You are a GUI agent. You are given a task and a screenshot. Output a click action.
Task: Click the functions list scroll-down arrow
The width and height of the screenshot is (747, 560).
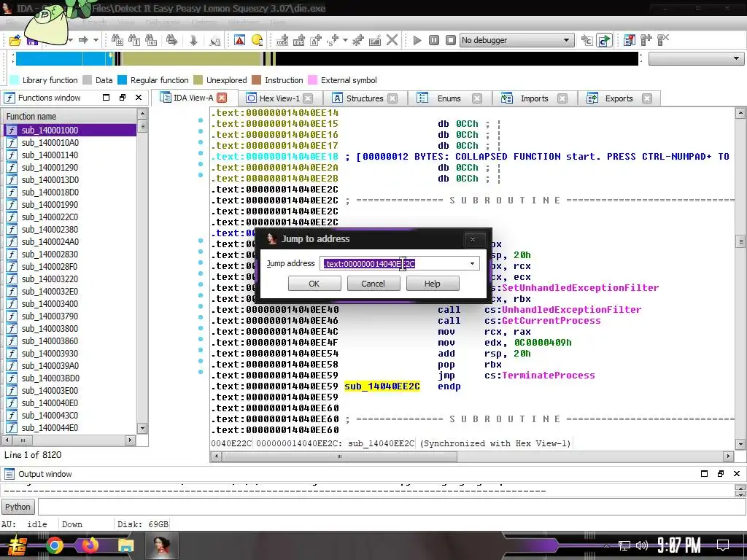point(142,427)
